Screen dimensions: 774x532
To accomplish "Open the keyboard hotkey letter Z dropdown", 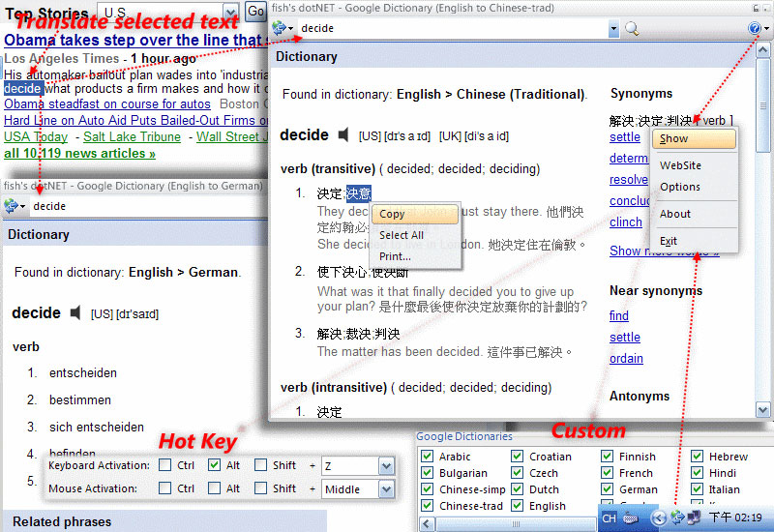I will (x=386, y=465).
